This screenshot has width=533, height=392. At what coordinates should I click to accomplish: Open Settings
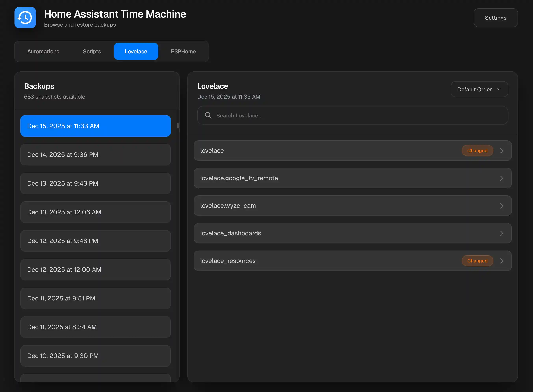495,18
